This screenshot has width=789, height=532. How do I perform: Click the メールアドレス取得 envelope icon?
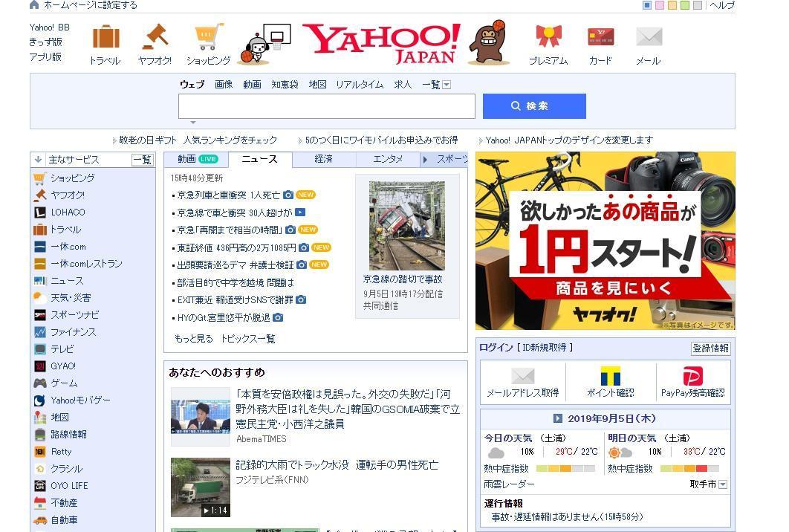523,376
